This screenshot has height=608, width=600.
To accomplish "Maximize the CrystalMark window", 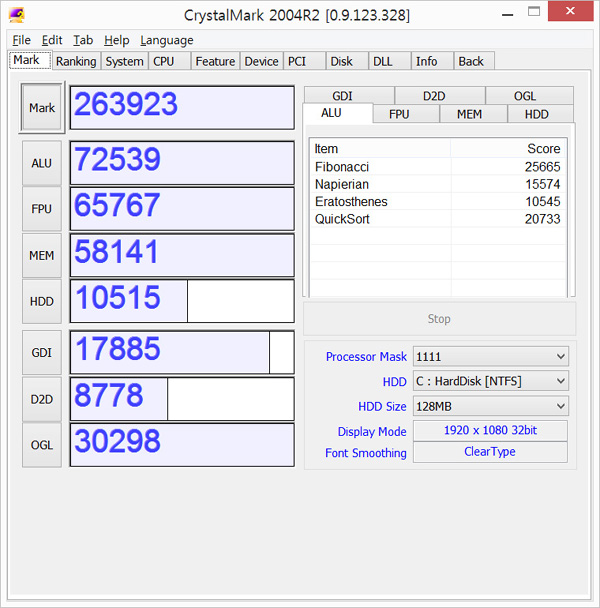I will pos(534,12).
